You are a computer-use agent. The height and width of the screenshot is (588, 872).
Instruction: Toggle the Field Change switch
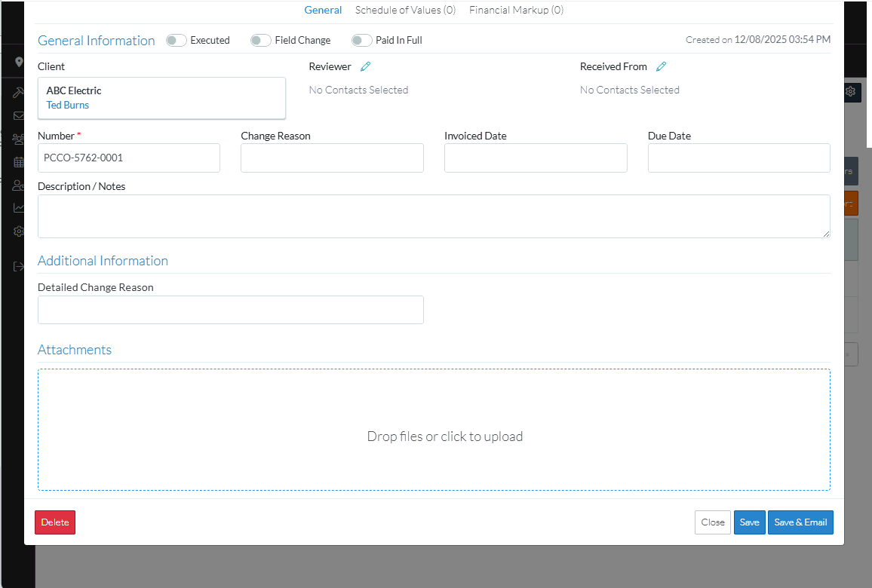click(261, 41)
